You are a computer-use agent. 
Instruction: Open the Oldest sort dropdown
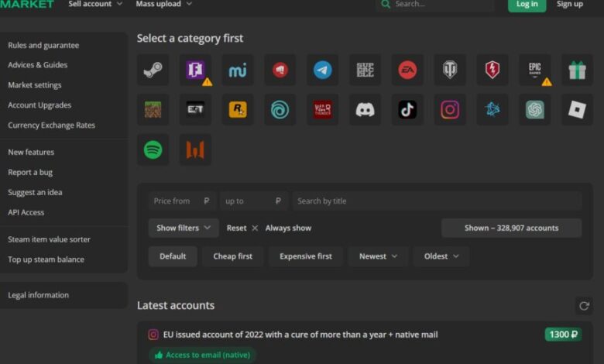click(x=441, y=256)
